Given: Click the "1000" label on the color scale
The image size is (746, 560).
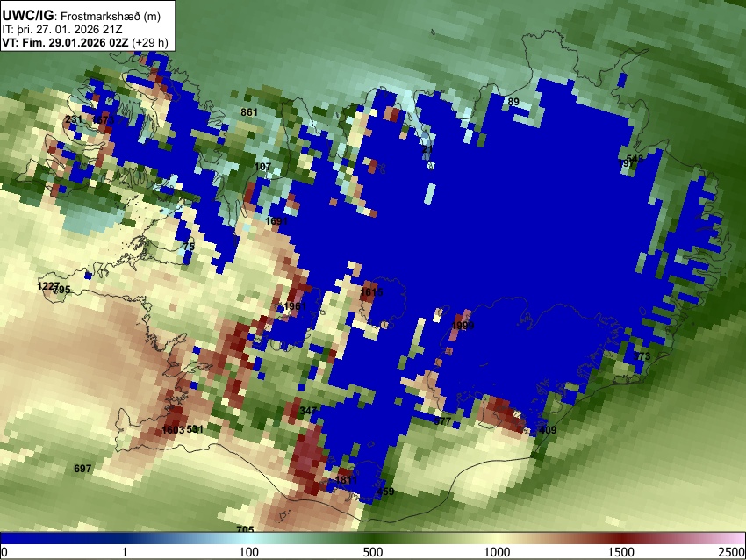Looking at the screenshot, I should click(x=497, y=552).
